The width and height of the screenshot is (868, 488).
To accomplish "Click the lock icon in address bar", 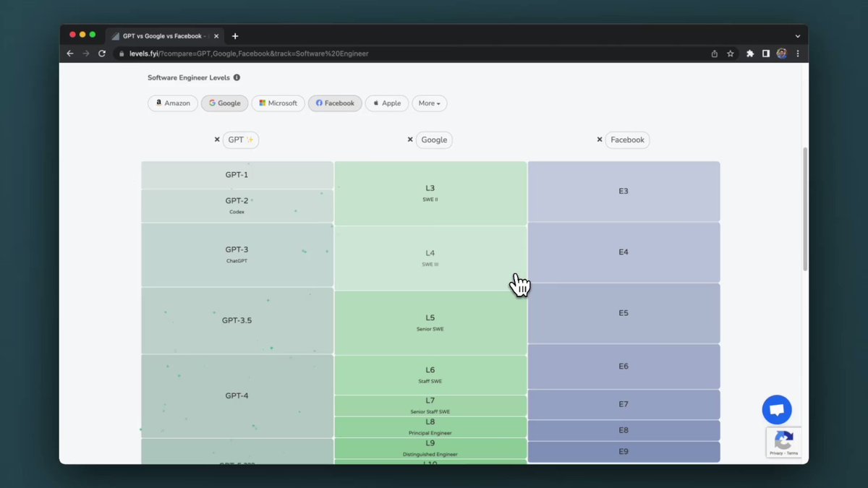I will point(122,53).
